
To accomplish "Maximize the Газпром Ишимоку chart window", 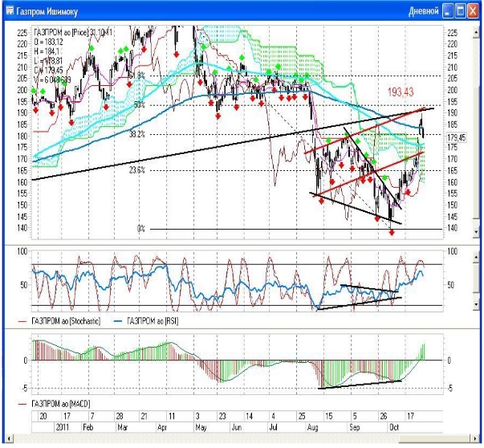I will coord(460,11).
